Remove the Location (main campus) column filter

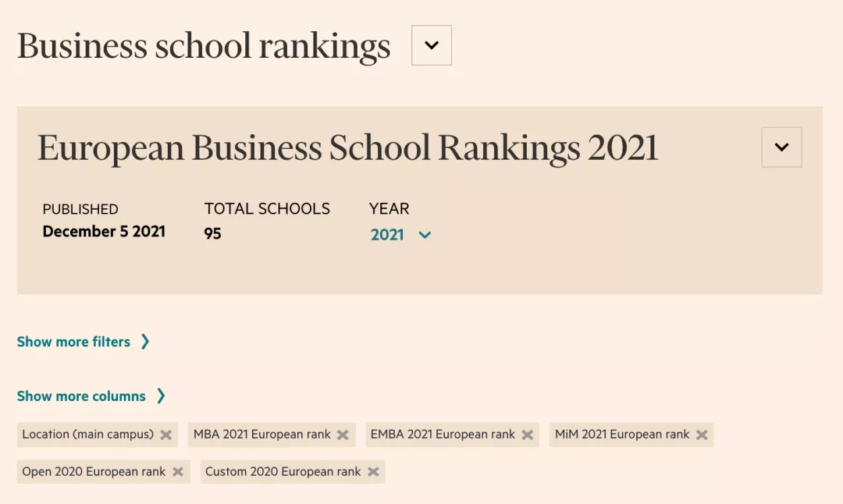coord(165,435)
